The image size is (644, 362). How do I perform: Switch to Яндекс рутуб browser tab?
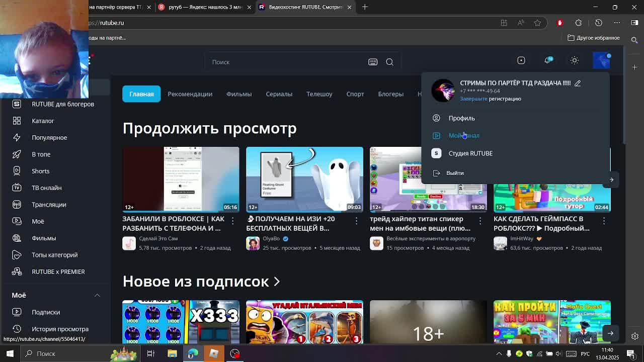point(205,7)
